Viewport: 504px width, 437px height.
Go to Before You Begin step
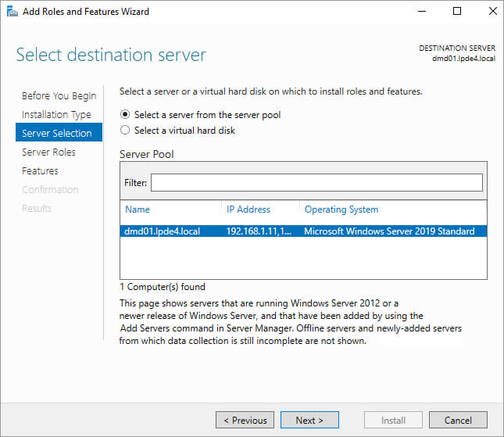(x=59, y=95)
